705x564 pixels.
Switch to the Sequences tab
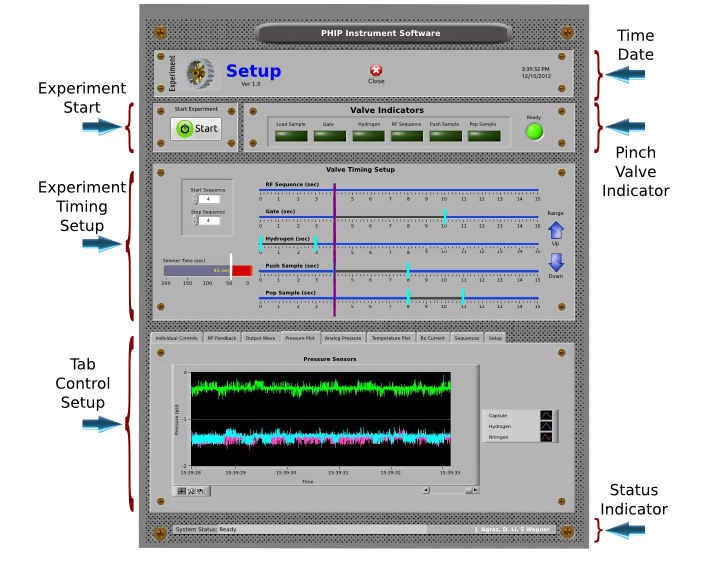click(x=467, y=338)
